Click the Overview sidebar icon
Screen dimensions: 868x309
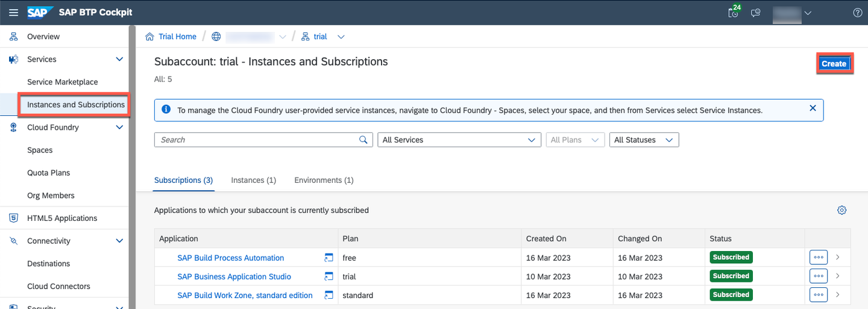point(13,37)
